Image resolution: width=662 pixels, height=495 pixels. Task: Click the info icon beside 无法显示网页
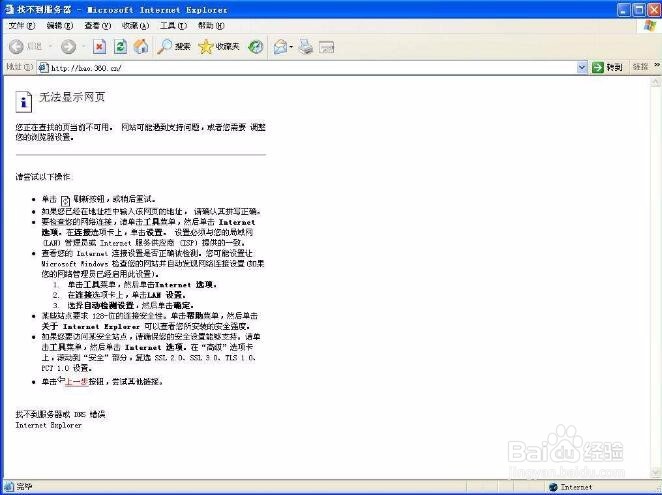click(24, 101)
